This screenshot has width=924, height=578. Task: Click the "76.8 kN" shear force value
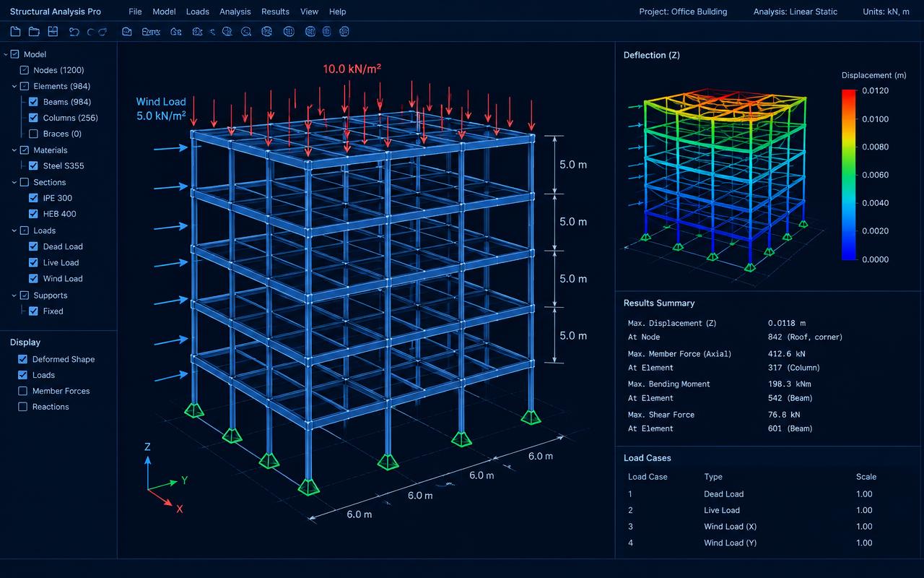784,415
